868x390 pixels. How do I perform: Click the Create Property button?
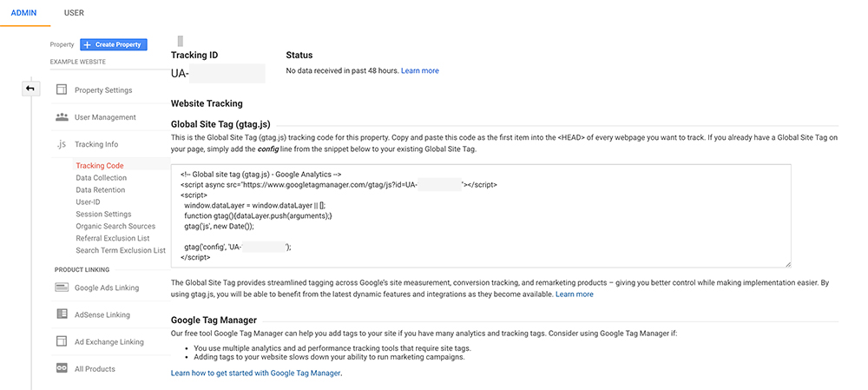coord(114,45)
